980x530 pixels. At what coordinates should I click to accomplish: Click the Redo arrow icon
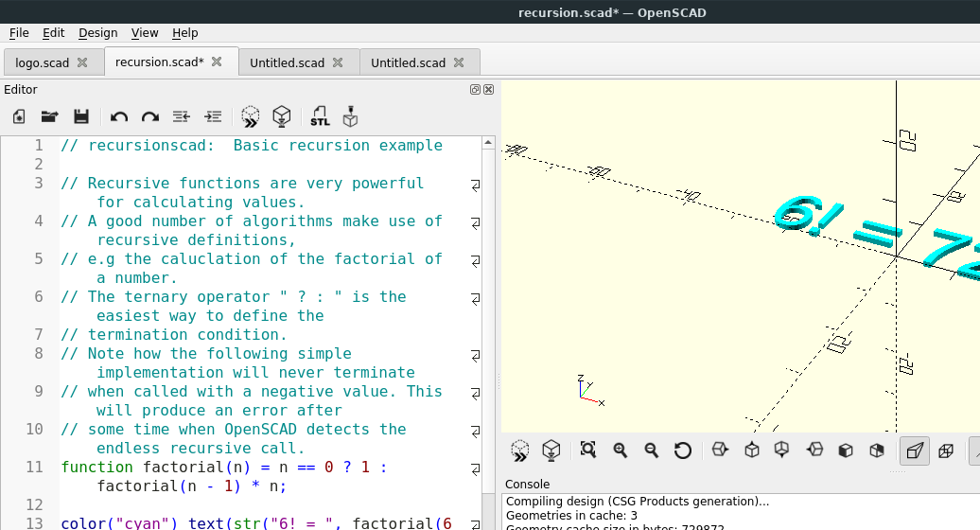point(149,116)
